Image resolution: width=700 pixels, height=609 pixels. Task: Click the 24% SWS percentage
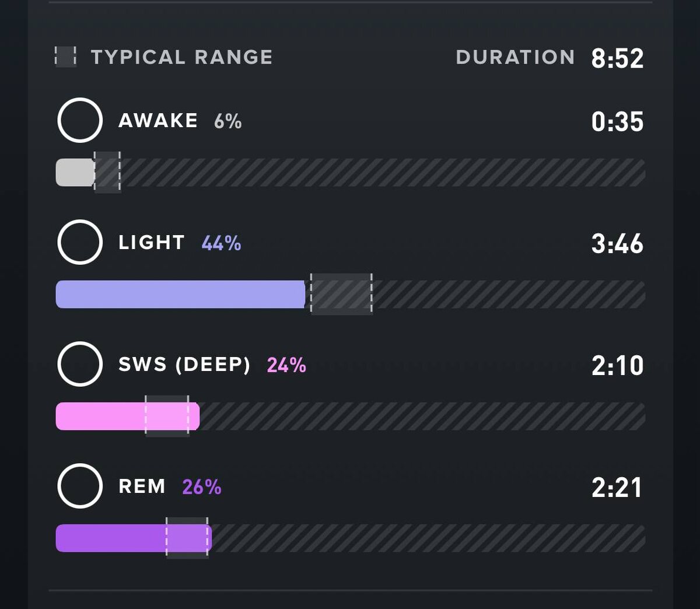286,365
